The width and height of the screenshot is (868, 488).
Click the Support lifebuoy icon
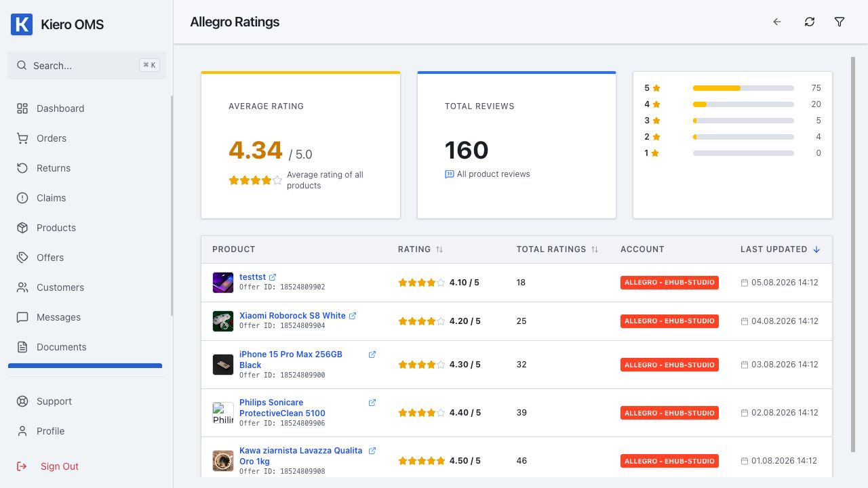coord(22,401)
